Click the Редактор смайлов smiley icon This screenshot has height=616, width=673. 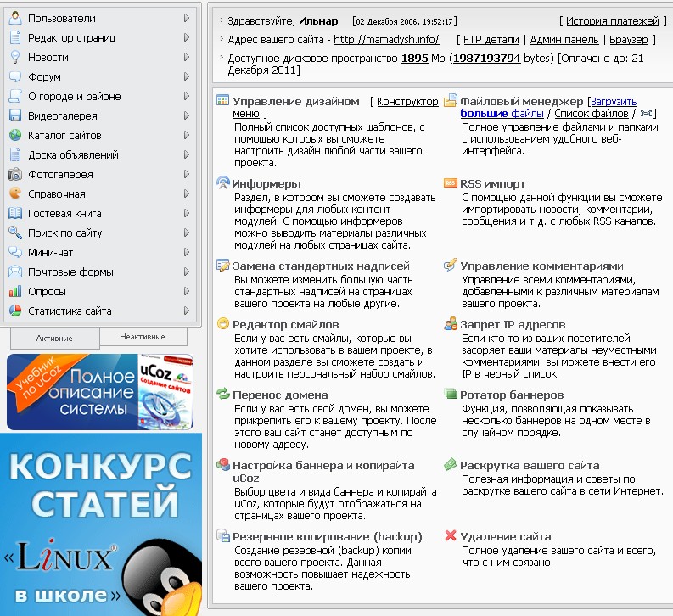[x=223, y=324]
